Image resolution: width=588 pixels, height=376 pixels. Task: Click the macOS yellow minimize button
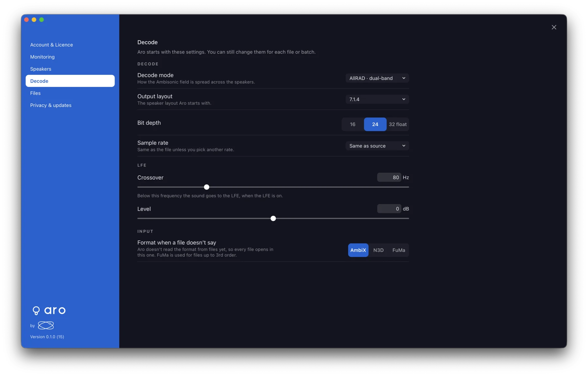34,20
